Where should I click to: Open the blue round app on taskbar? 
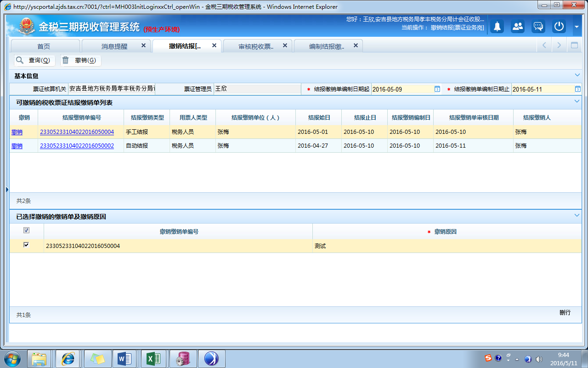point(211,358)
